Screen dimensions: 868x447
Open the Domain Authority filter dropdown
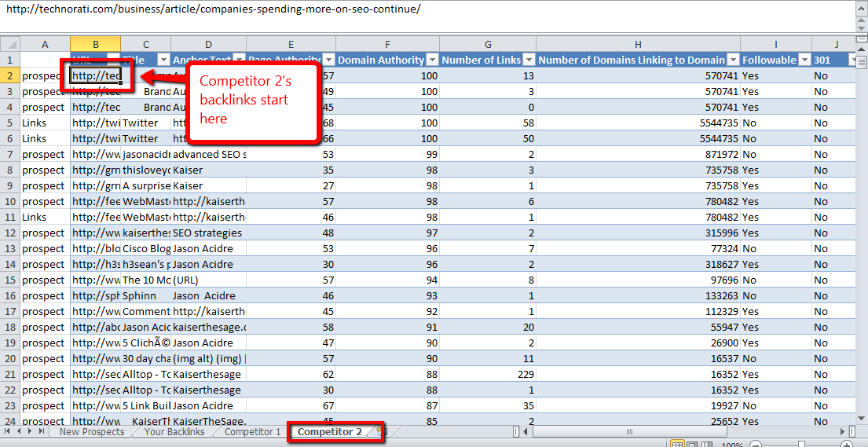[433, 60]
